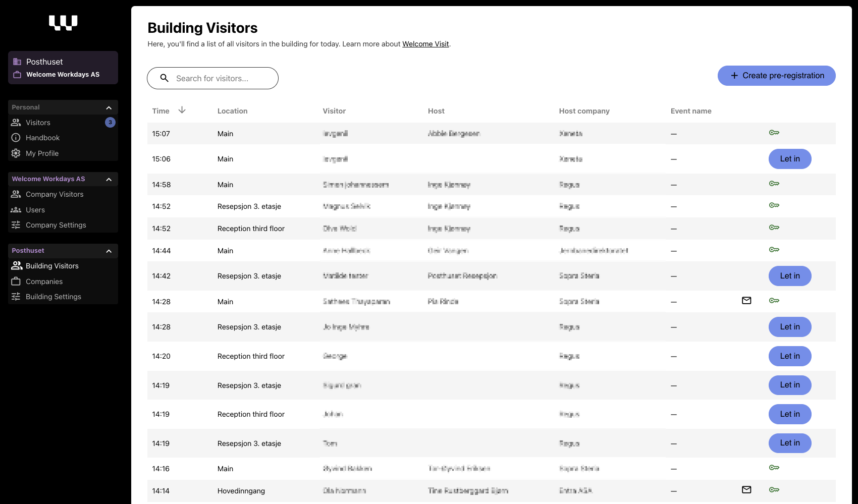This screenshot has width=858, height=504.
Task: Click the key icon in the 14:16 row
Action: 774,468
